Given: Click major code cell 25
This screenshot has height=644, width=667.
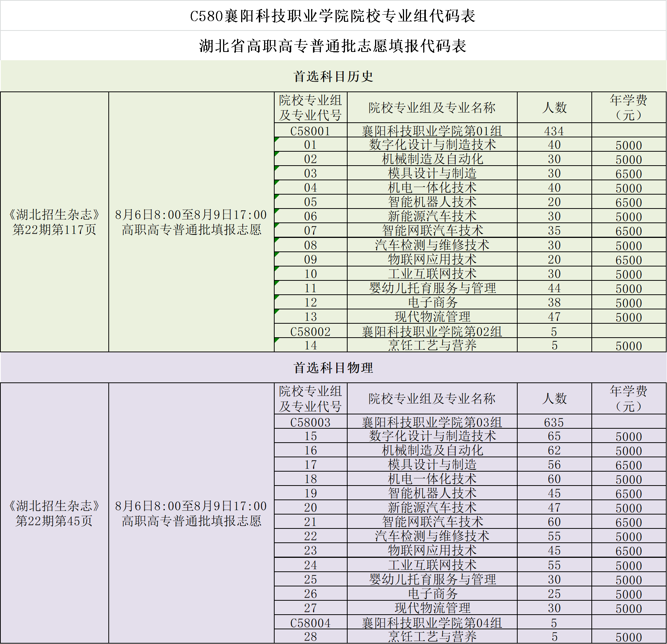Looking at the screenshot, I should point(310,580).
